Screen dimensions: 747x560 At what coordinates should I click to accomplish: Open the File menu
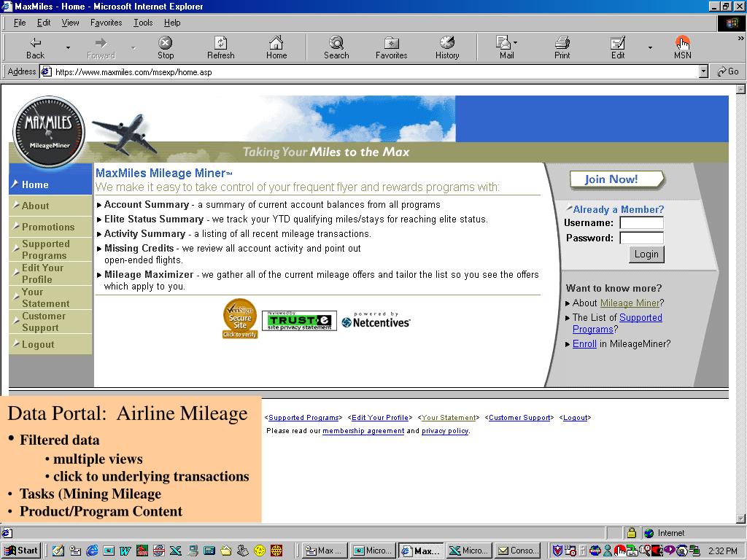20,23
